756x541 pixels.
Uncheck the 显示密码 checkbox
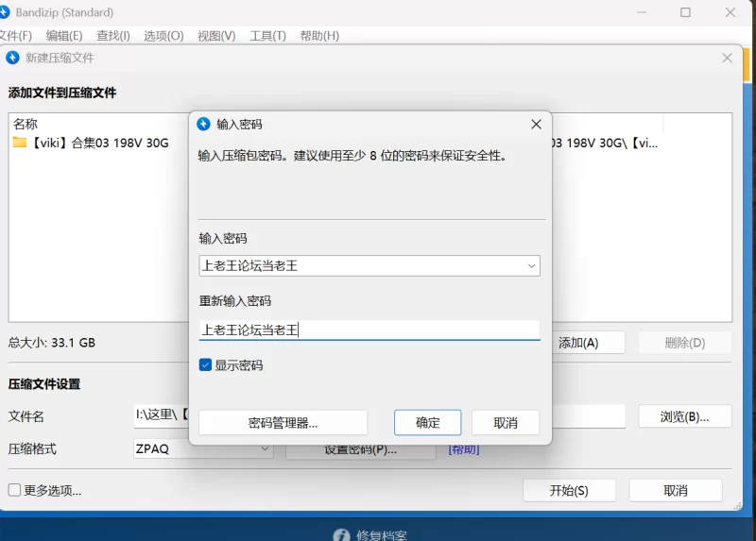pos(205,365)
